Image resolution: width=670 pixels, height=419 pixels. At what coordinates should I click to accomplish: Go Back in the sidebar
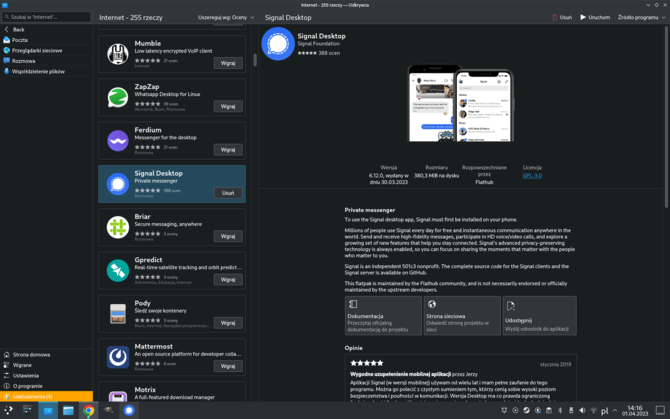tap(46, 29)
